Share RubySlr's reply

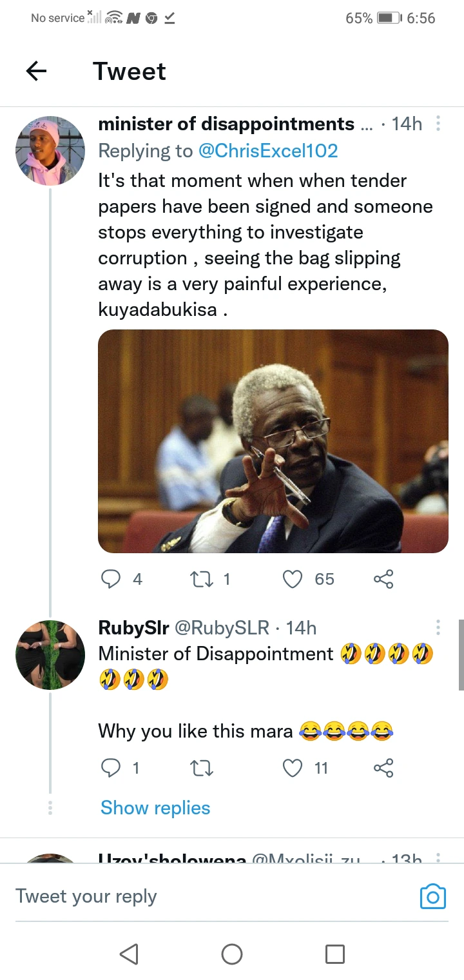coord(383,768)
